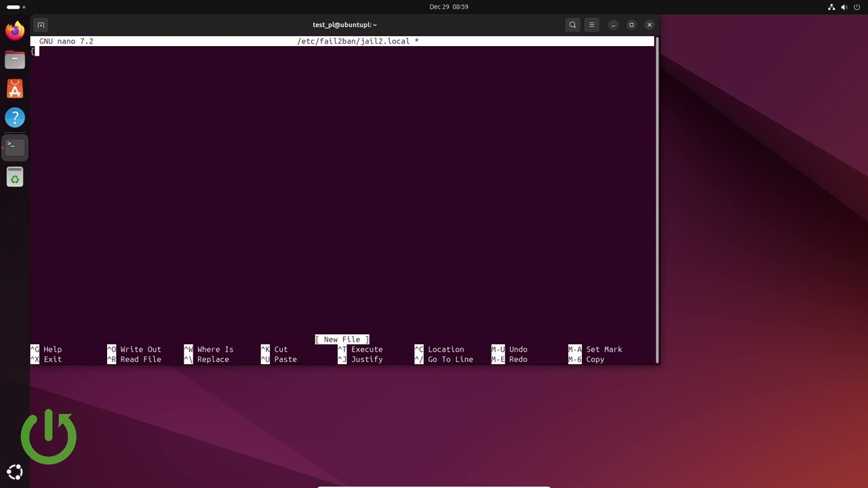Image resolution: width=868 pixels, height=488 pixels.
Task: Click the M-E Redo shortcut
Action: [x=509, y=360]
